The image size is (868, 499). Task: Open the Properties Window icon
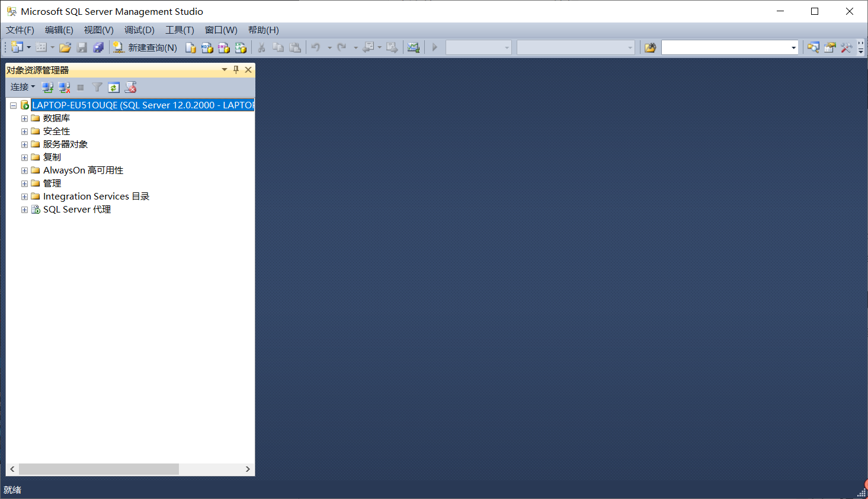pos(830,47)
